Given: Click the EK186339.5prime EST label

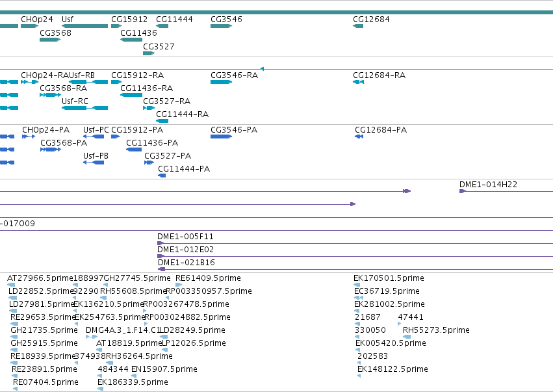Looking at the screenshot, I should click(x=133, y=382).
